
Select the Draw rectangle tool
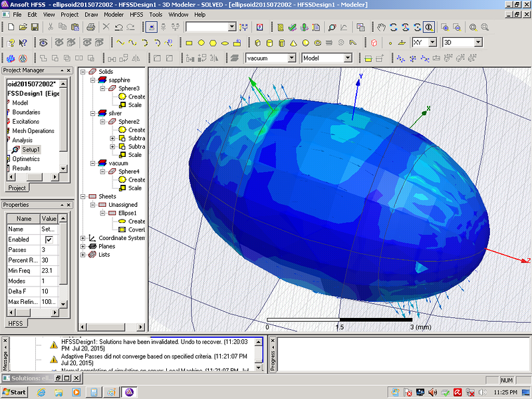189,43
